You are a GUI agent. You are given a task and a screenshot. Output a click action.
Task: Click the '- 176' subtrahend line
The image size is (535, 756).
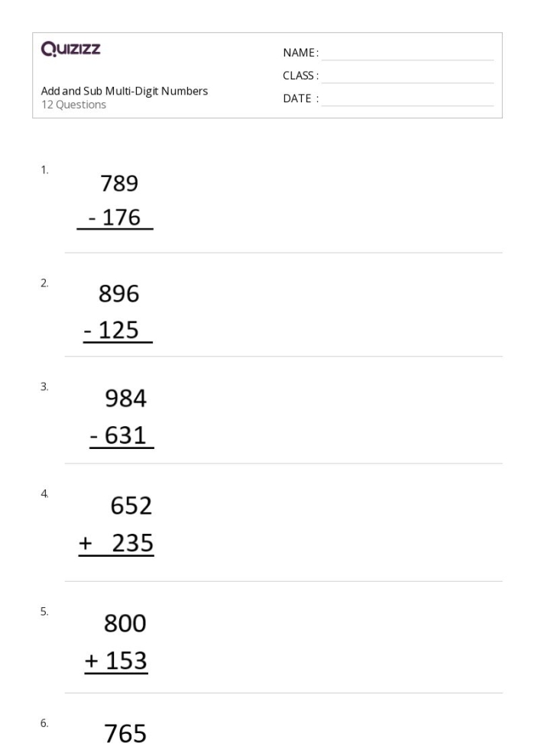click(x=115, y=218)
